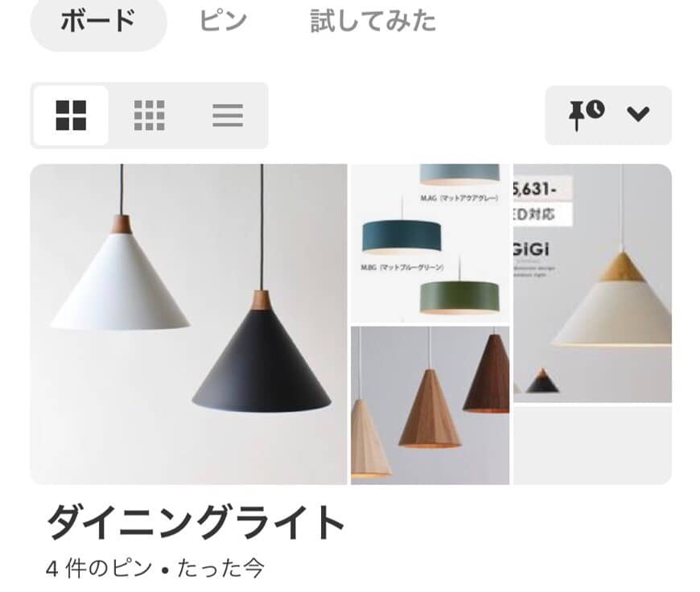Open the ボード tab
Viewport: 700px width, 592px height.
(98, 22)
